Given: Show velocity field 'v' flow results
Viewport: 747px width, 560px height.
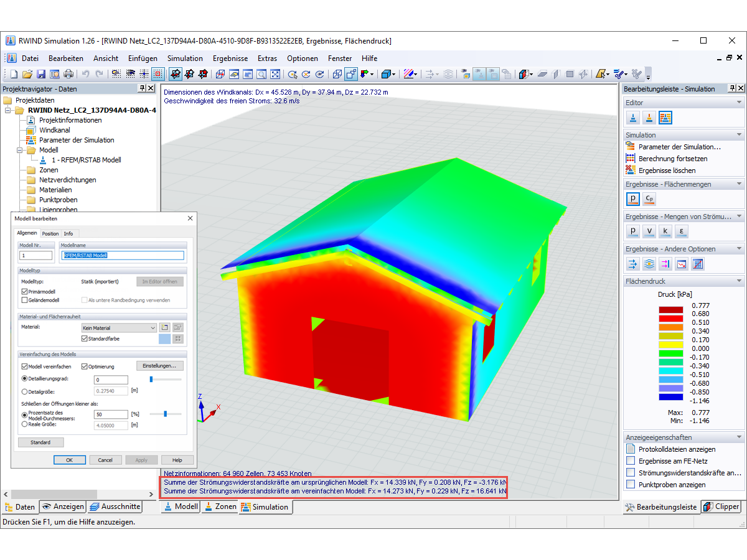Looking at the screenshot, I should tap(649, 231).
